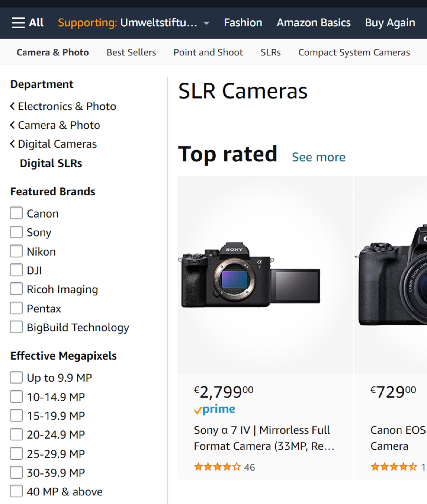Open the Point and Shoot subnav tab
The image size is (427, 504).
pyautogui.click(x=208, y=52)
